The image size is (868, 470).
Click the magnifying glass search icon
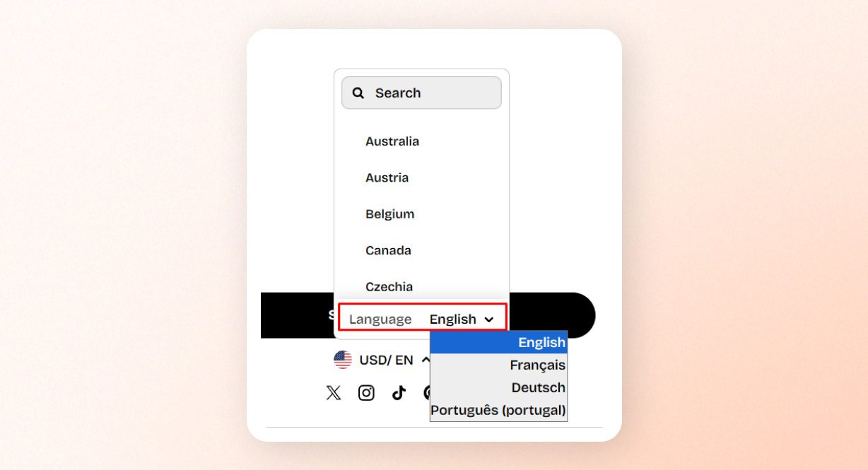(x=358, y=93)
